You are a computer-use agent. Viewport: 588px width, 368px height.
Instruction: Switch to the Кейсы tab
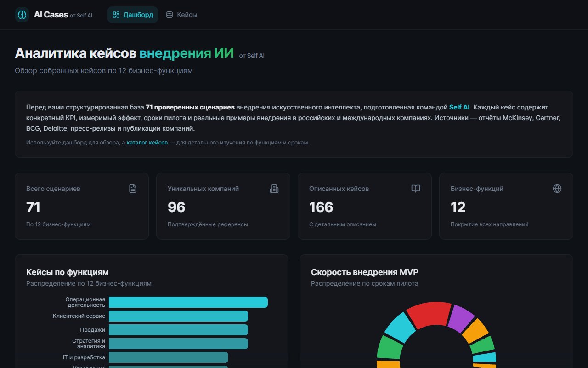pyautogui.click(x=181, y=15)
